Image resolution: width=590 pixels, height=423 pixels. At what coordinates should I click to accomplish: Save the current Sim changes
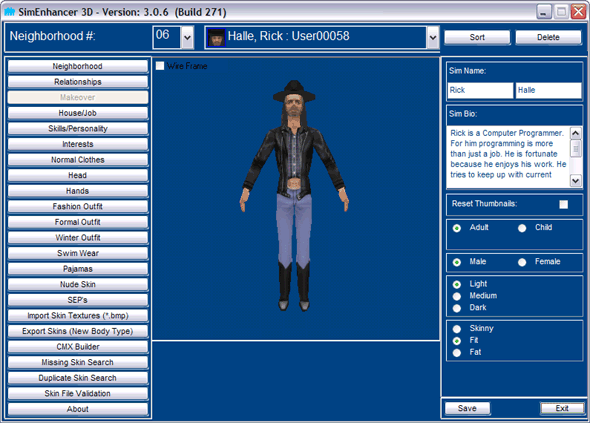467,408
